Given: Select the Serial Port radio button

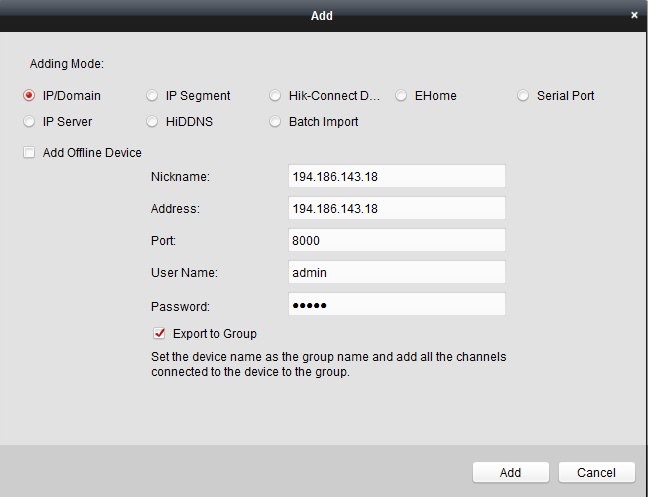Looking at the screenshot, I should 524,96.
